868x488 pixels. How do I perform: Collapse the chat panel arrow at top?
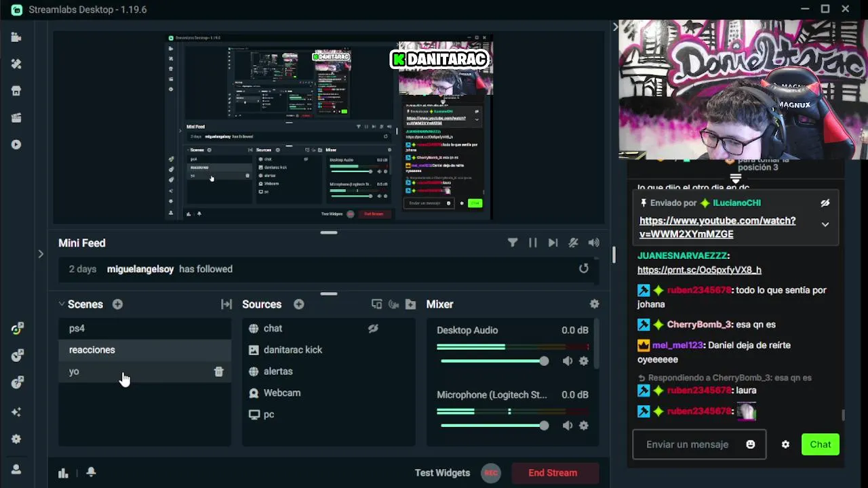click(615, 27)
